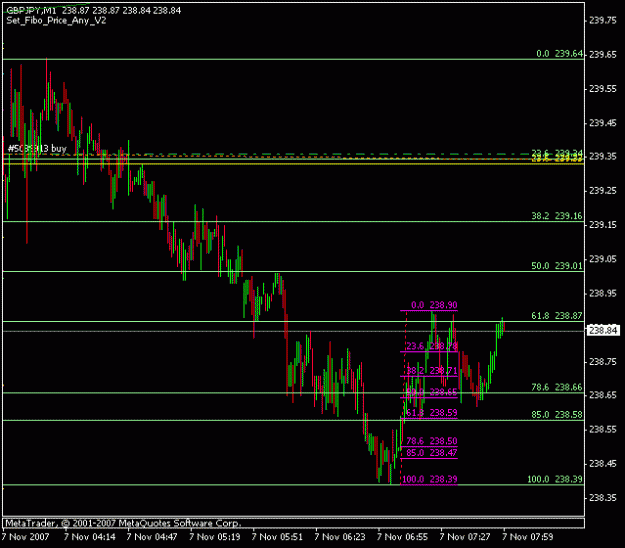Select the magenta '38.2 238.71' Fibonacci label
The image size is (625, 548).
(432, 371)
